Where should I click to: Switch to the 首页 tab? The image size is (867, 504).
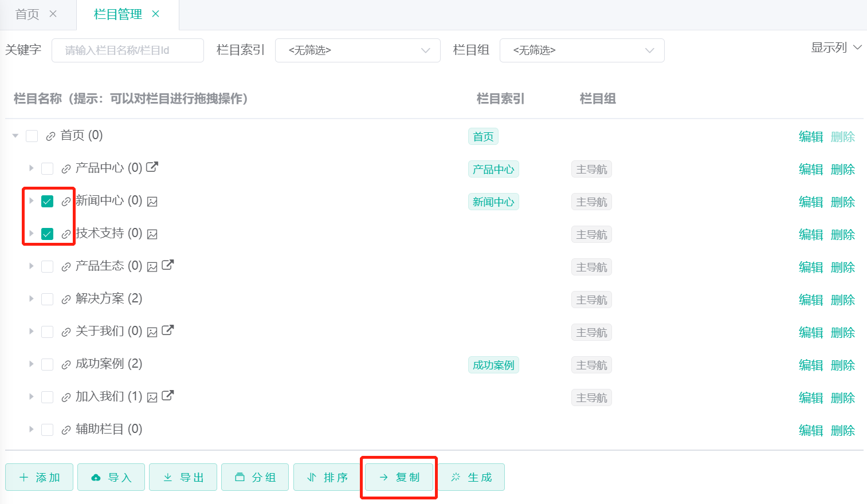28,14
